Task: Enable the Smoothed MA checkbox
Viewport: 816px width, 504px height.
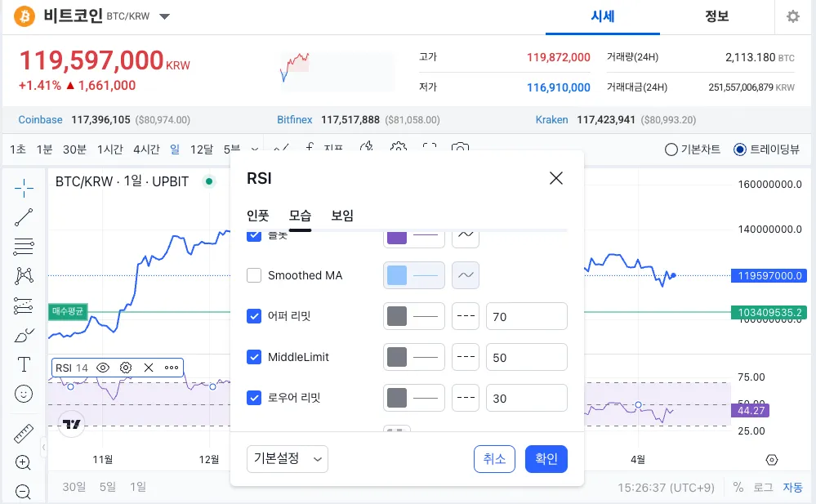Action: click(x=254, y=275)
